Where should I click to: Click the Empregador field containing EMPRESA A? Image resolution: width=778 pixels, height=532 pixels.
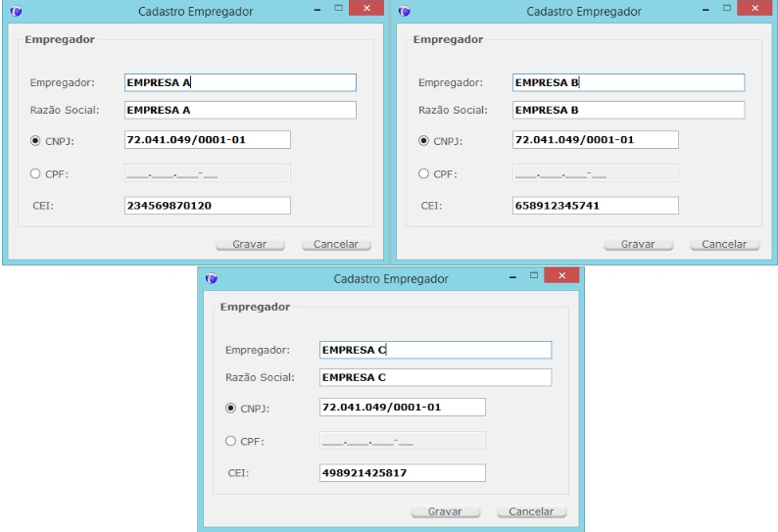(x=240, y=83)
